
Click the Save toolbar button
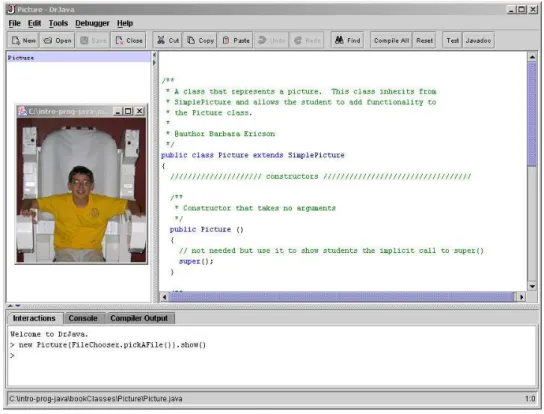pos(93,40)
